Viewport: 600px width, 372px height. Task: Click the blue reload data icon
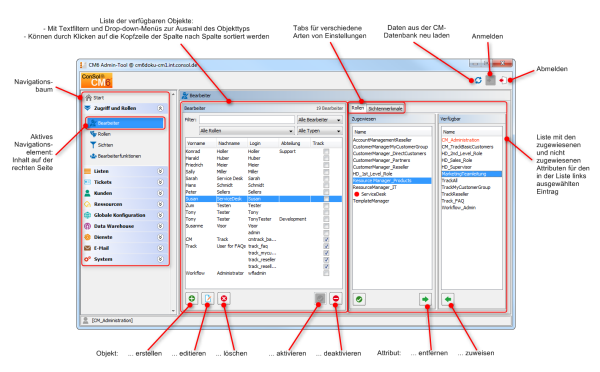[478, 80]
